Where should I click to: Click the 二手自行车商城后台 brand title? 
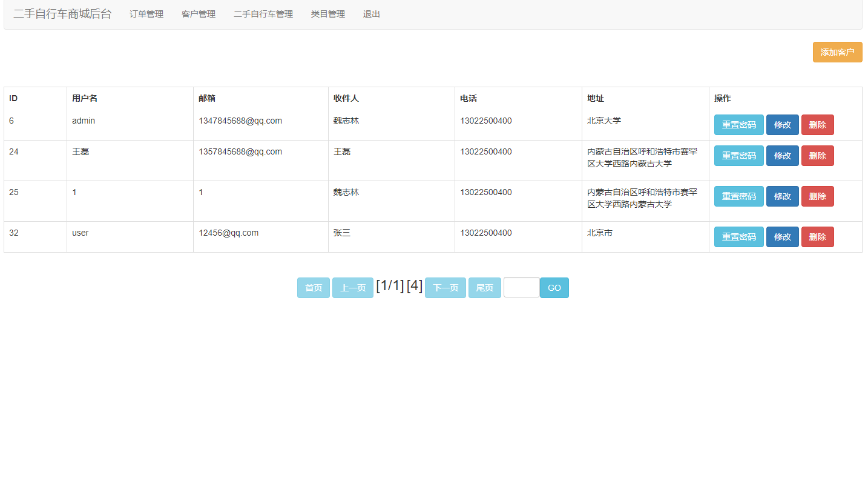click(62, 14)
